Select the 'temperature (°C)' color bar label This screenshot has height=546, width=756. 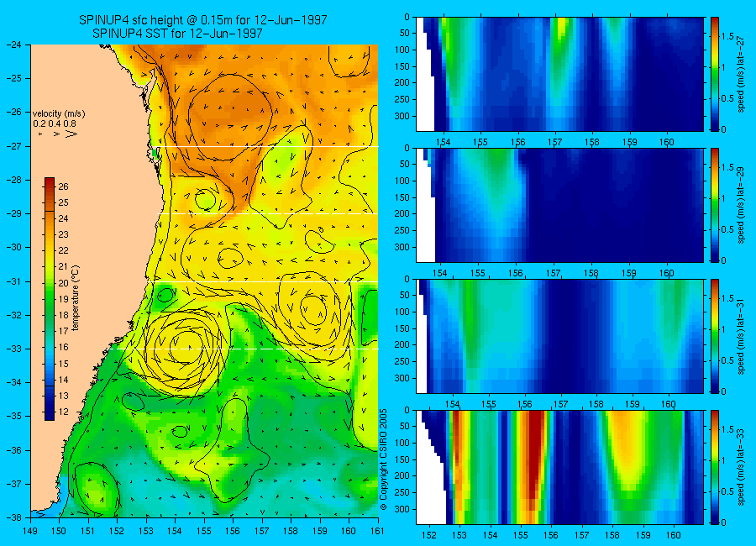coord(76,298)
